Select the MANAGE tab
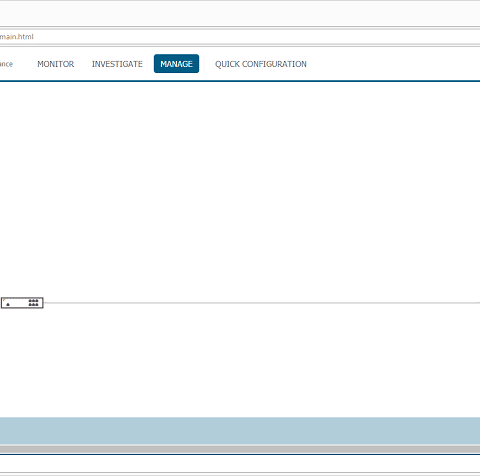The height and width of the screenshot is (476, 480). click(176, 64)
